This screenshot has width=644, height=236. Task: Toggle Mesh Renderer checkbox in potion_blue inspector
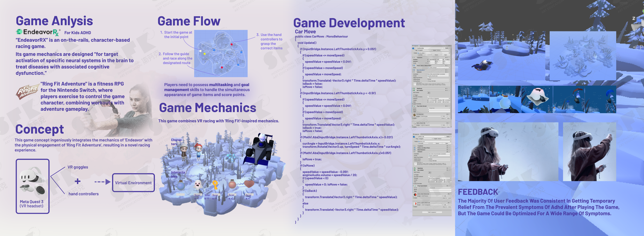[x=416, y=70]
